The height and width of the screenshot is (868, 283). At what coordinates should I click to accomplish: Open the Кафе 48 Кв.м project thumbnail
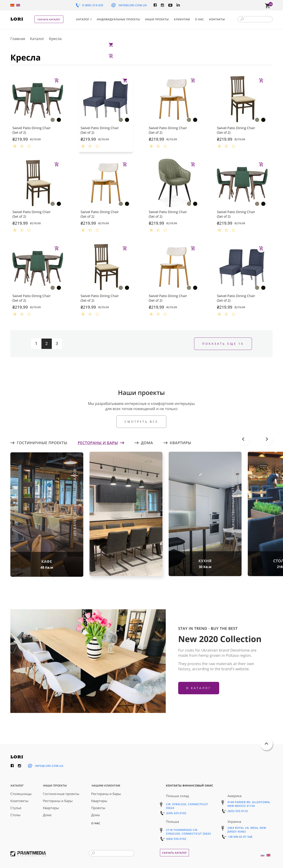(x=47, y=514)
